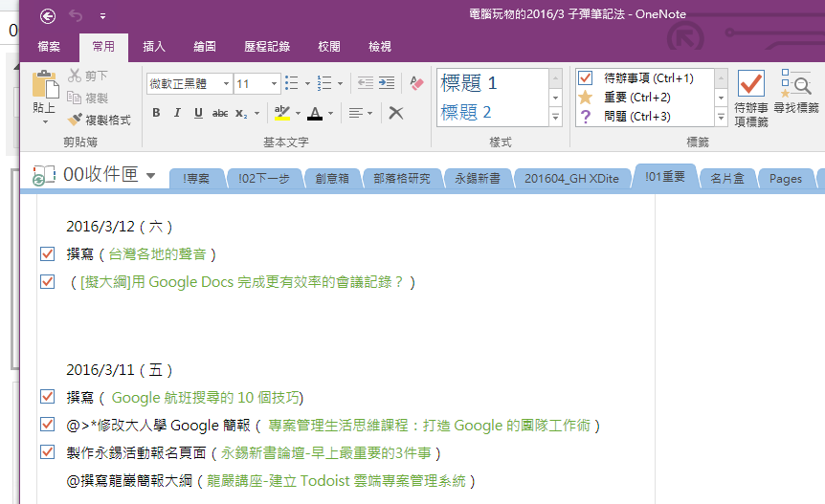
Task: Toggle Strikethrough formatting
Action: click(220, 113)
